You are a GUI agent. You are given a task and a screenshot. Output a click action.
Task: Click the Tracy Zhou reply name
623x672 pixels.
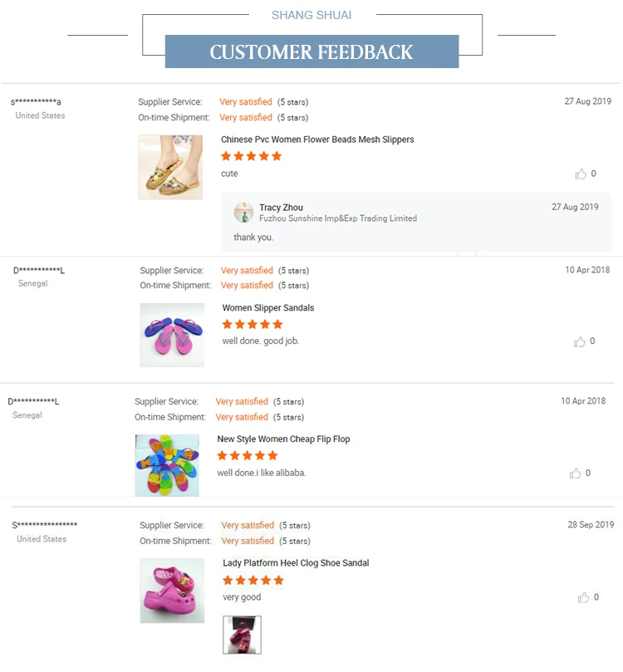click(x=281, y=208)
